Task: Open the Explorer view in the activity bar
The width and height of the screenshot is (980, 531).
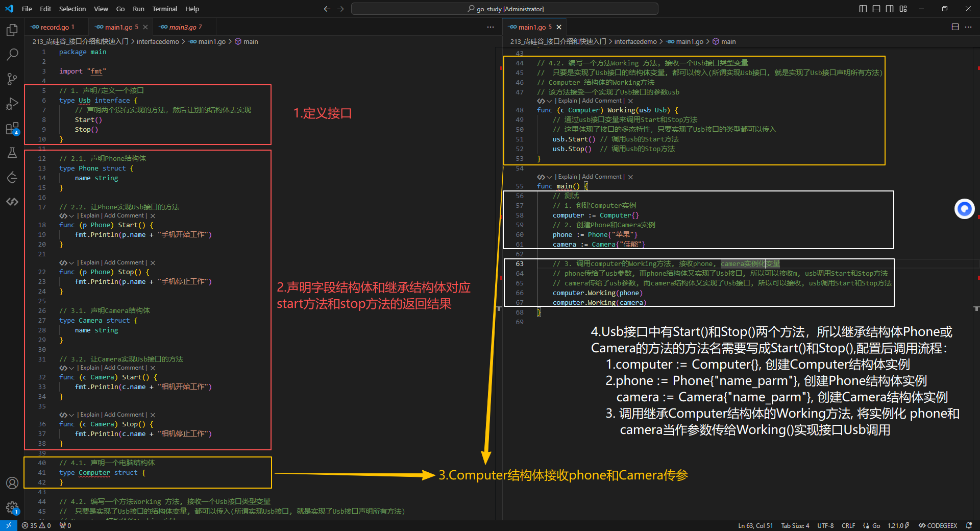Action: 12,30
